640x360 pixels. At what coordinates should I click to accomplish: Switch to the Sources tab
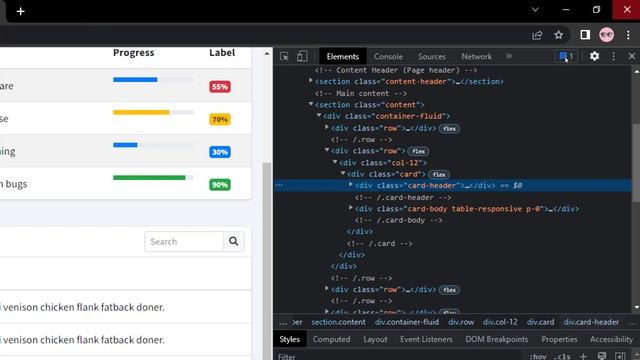[x=431, y=57]
